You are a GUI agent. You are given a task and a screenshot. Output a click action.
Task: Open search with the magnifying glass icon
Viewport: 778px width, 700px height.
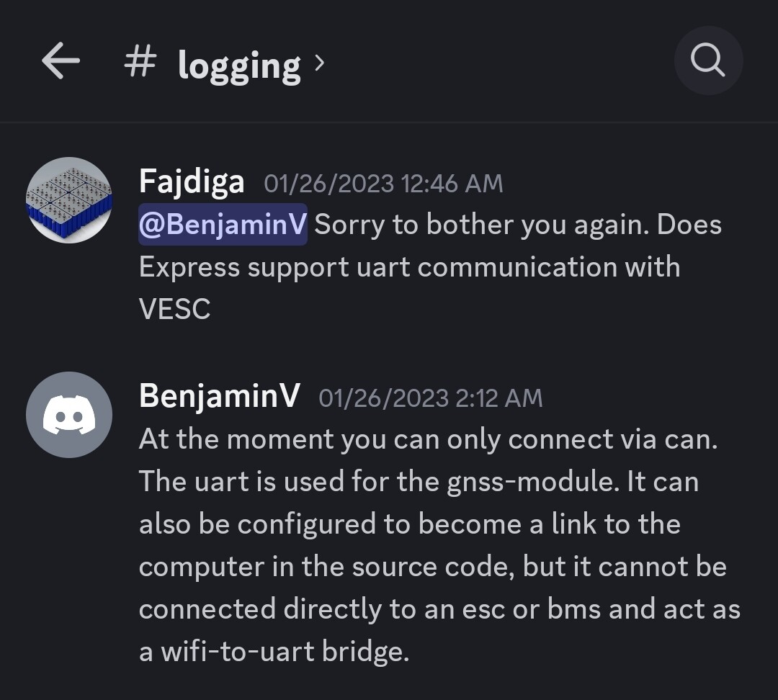tap(708, 61)
